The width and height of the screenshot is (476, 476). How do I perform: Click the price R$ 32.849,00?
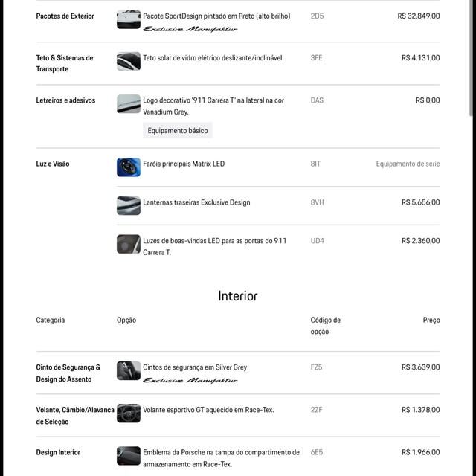pos(419,16)
